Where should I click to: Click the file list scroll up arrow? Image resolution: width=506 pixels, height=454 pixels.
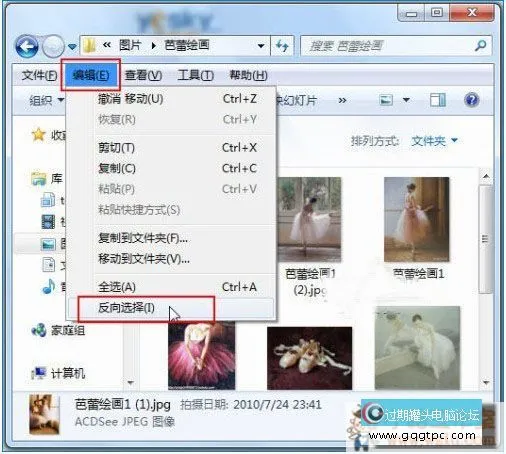coord(486,176)
